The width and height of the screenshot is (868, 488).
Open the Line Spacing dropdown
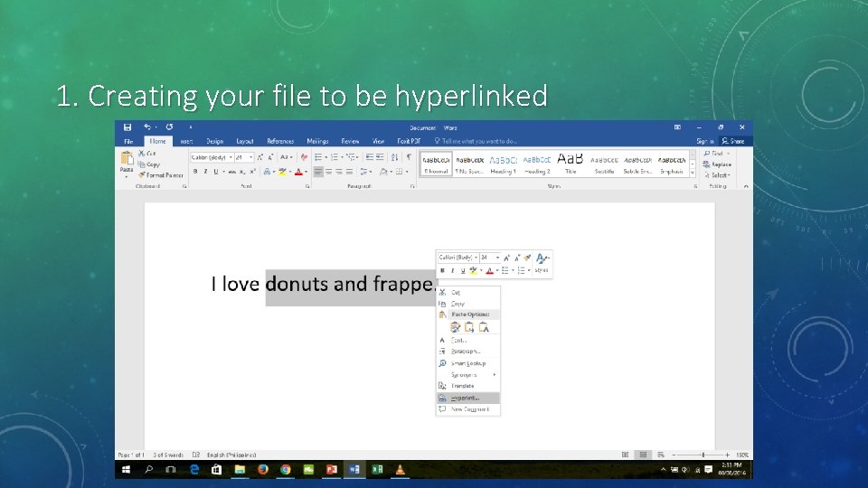click(365, 172)
